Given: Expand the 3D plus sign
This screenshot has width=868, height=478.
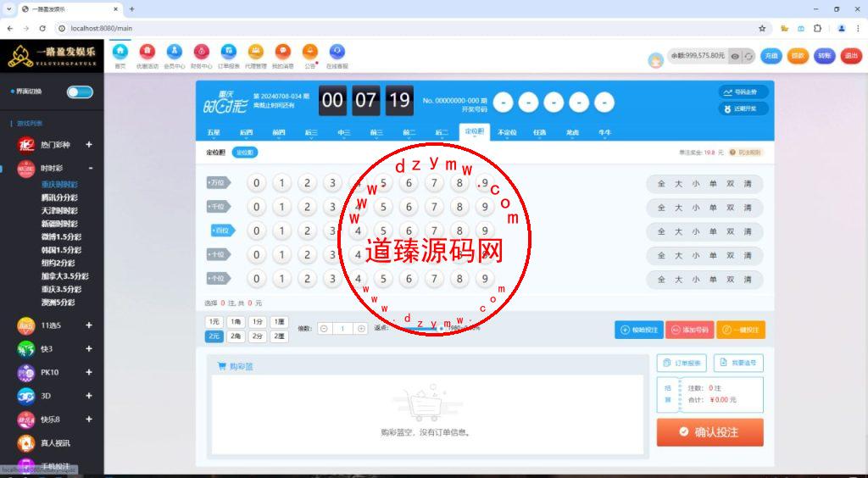Looking at the screenshot, I should 88,396.
